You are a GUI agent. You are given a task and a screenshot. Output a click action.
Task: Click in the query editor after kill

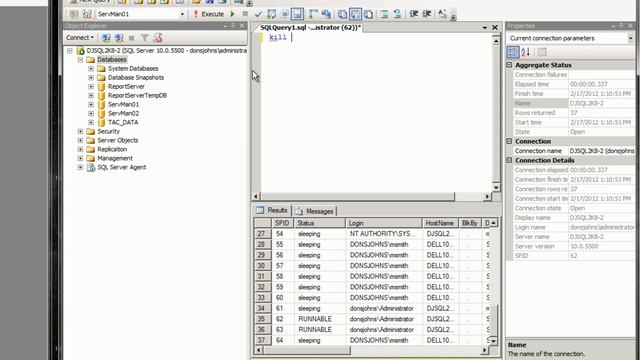(x=291, y=37)
